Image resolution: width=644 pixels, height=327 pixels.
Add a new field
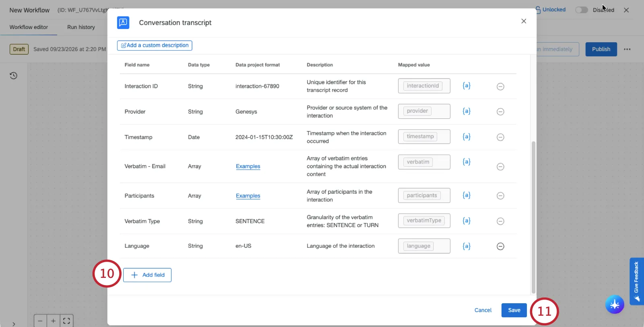pyautogui.click(x=147, y=275)
